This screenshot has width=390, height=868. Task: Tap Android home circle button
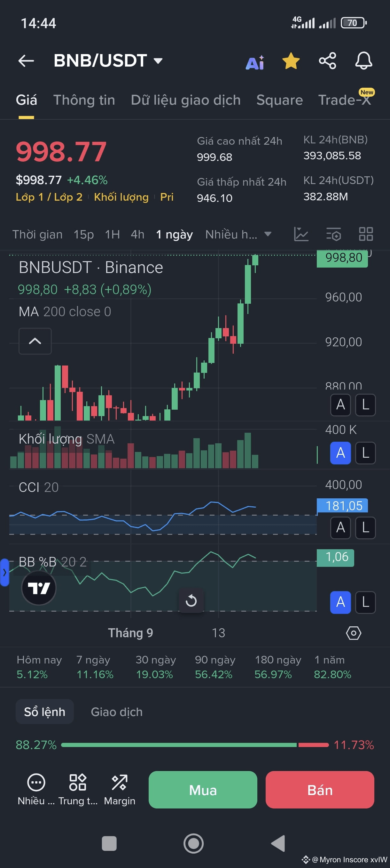pos(193,843)
